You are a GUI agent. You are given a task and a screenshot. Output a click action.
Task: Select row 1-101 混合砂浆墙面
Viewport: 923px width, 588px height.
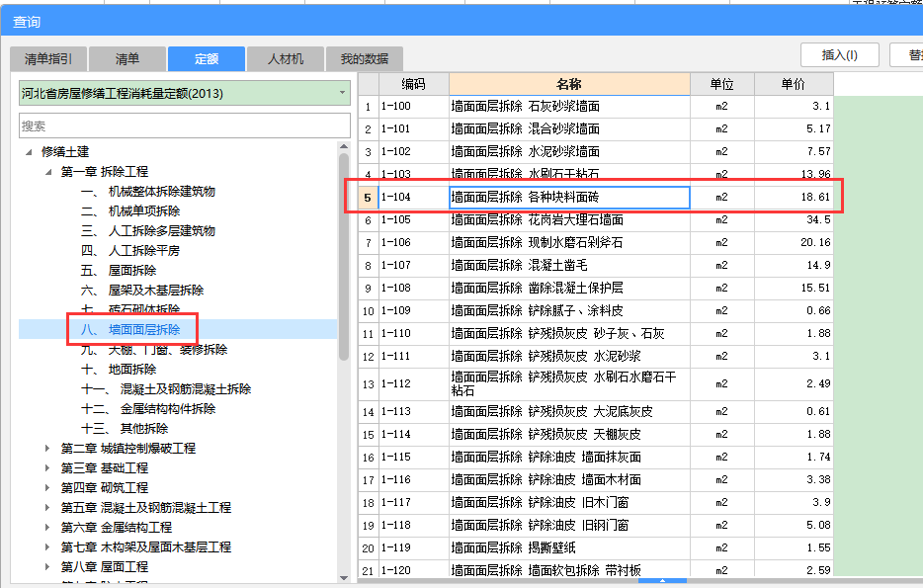596,128
